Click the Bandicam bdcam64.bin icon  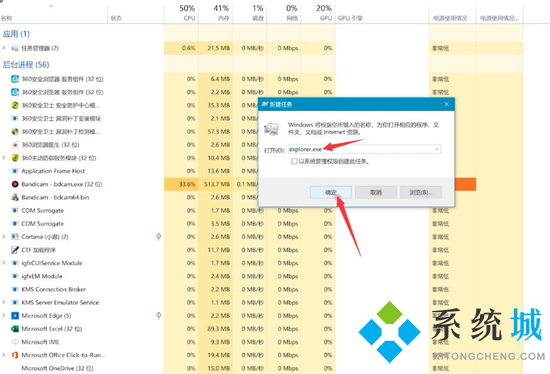(15, 197)
